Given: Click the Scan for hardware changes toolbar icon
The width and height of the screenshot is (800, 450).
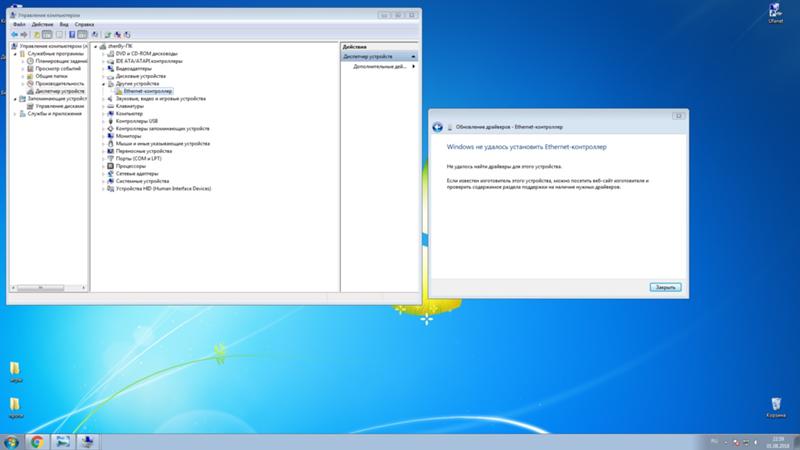Looking at the screenshot, I should [95, 35].
